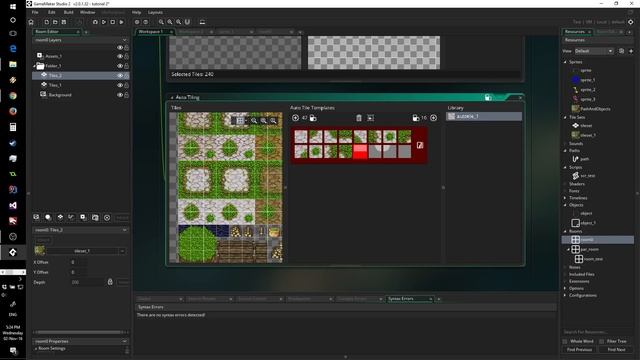640x360 pixels.
Task: Click the Save Project toolbar icon
Action: pos(64,22)
